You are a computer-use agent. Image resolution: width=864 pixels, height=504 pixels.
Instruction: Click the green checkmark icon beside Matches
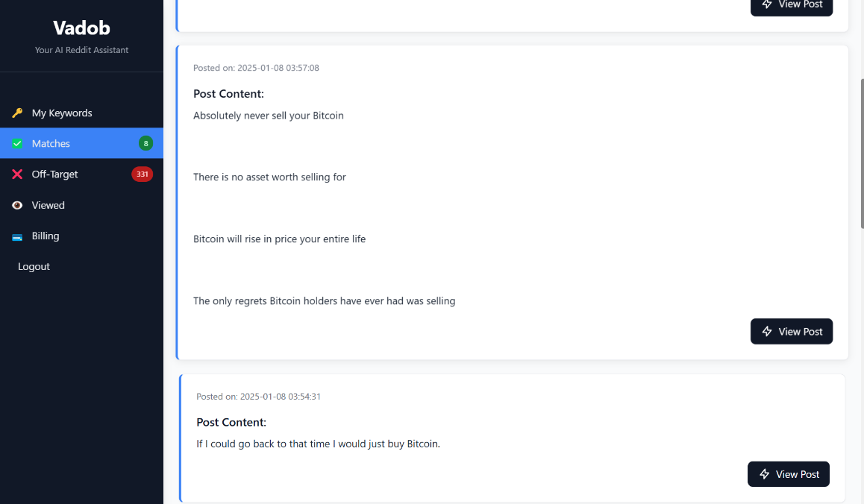[17, 144]
